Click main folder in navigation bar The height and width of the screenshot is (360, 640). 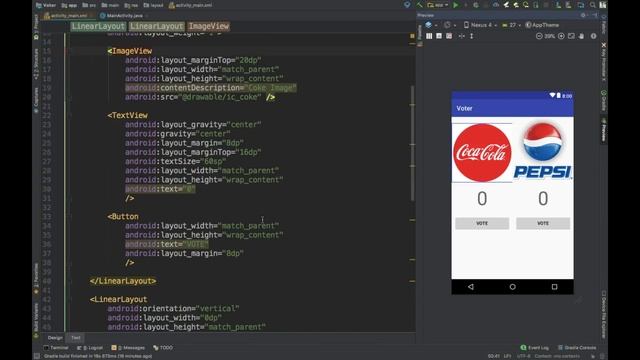click(x=110, y=5)
